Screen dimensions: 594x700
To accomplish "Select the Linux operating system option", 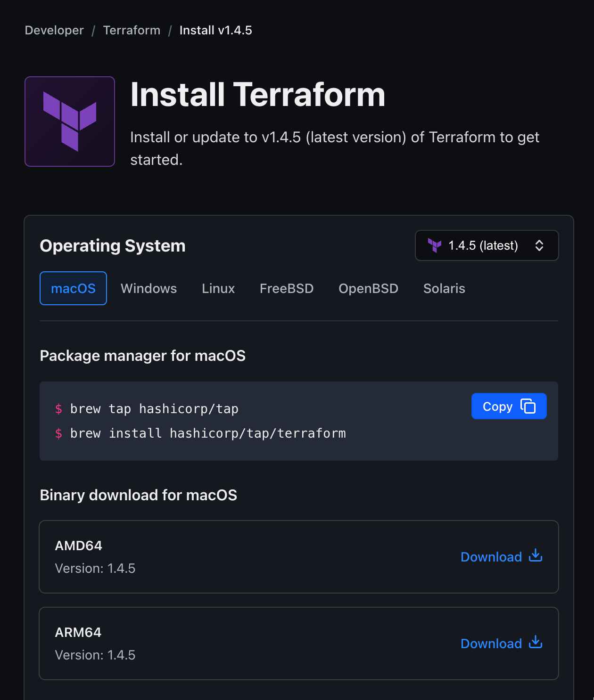I will click(218, 288).
